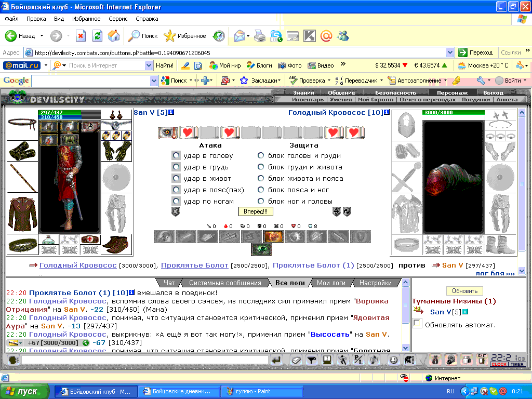
Task: Open the Home page icon
Action: click(x=114, y=36)
